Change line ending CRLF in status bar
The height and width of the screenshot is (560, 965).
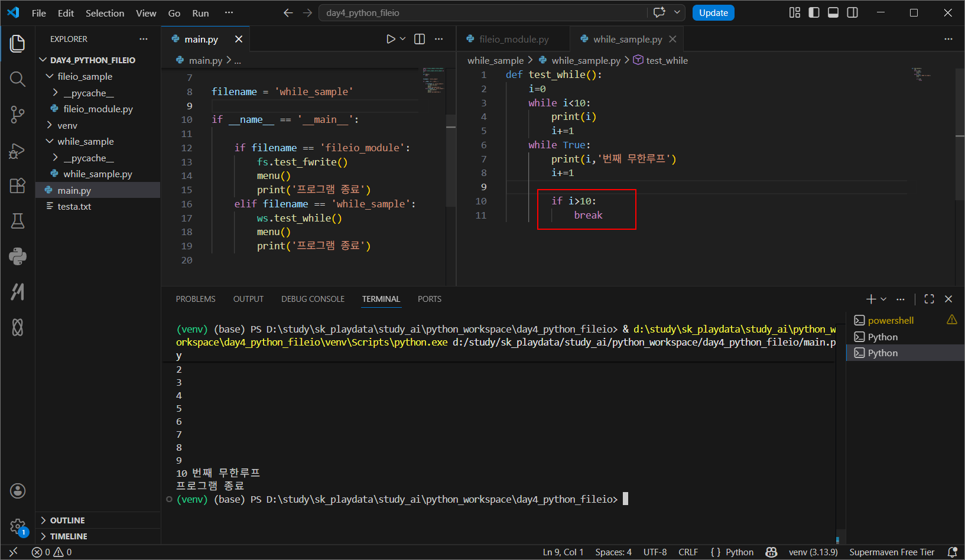pos(688,552)
